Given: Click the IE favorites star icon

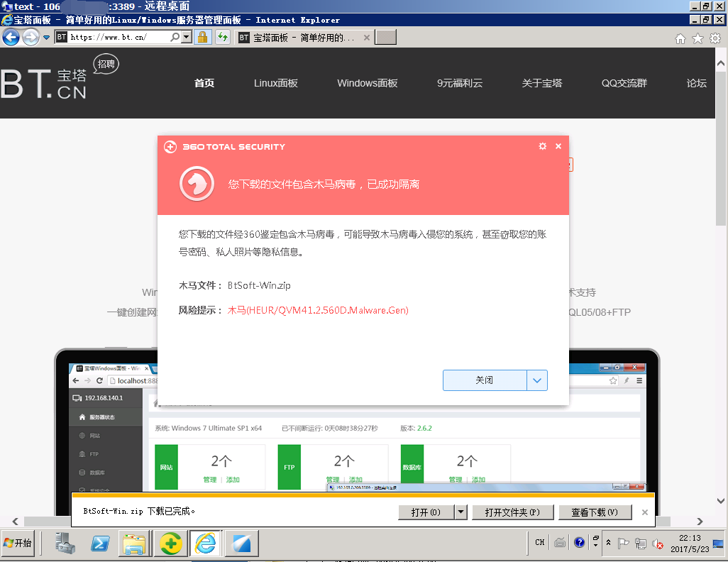Looking at the screenshot, I should click(697, 38).
